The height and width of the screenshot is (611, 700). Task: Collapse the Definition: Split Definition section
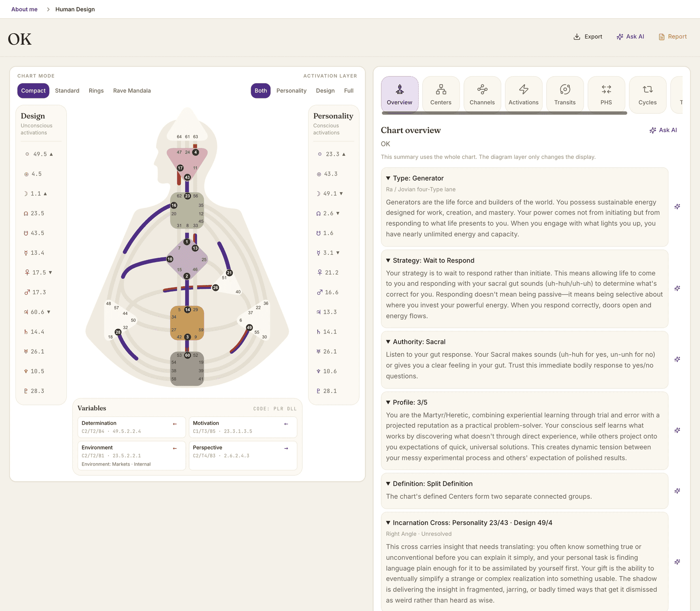click(x=388, y=484)
